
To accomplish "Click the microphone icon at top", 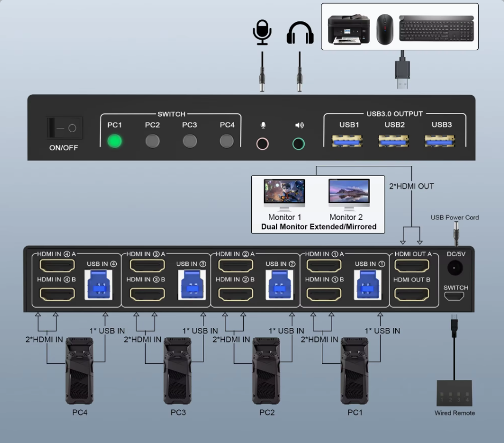I will pyautogui.click(x=262, y=33).
